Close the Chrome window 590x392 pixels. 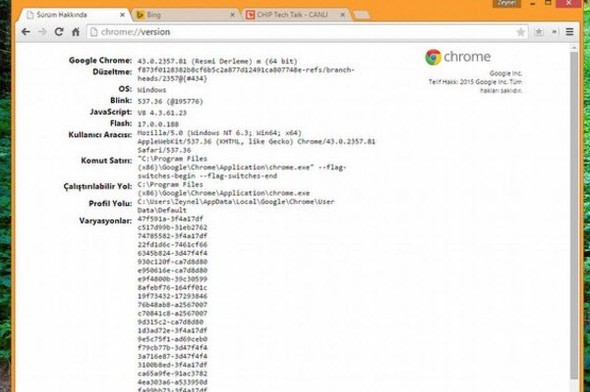coord(569,3)
